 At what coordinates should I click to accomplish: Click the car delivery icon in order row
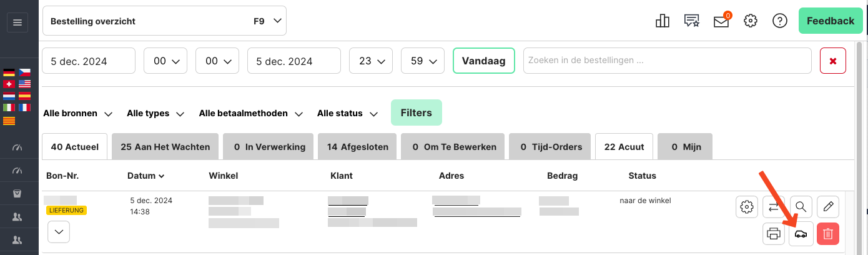pyautogui.click(x=801, y=234)
